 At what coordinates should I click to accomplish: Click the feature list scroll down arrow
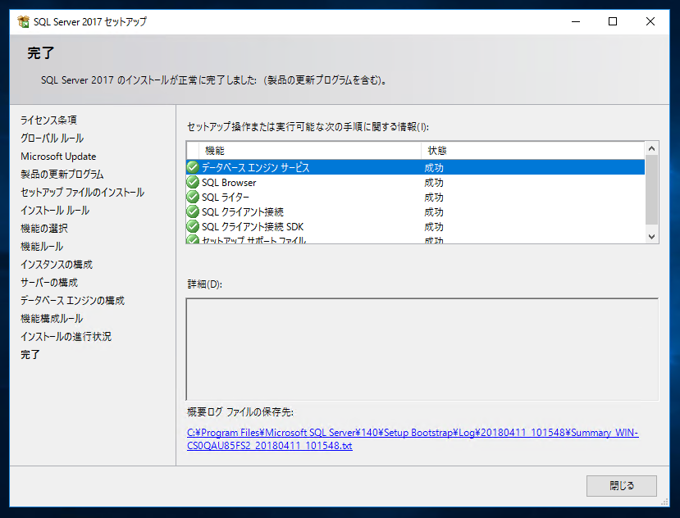(652, 236)
